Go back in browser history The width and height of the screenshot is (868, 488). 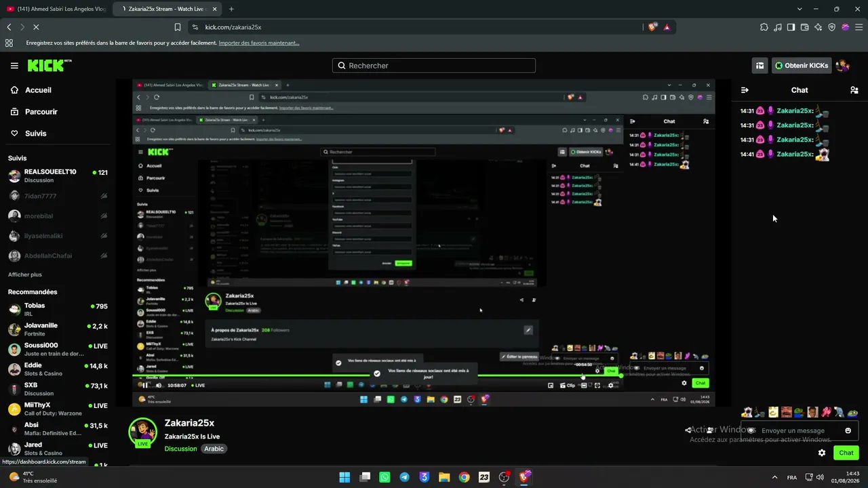point(9,27)
